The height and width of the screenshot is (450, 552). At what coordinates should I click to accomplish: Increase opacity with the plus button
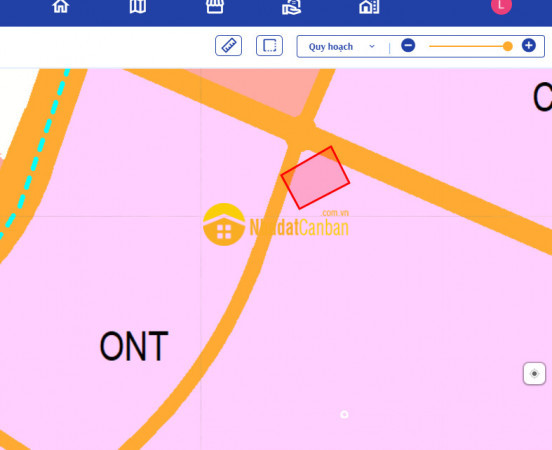[529, 45]
